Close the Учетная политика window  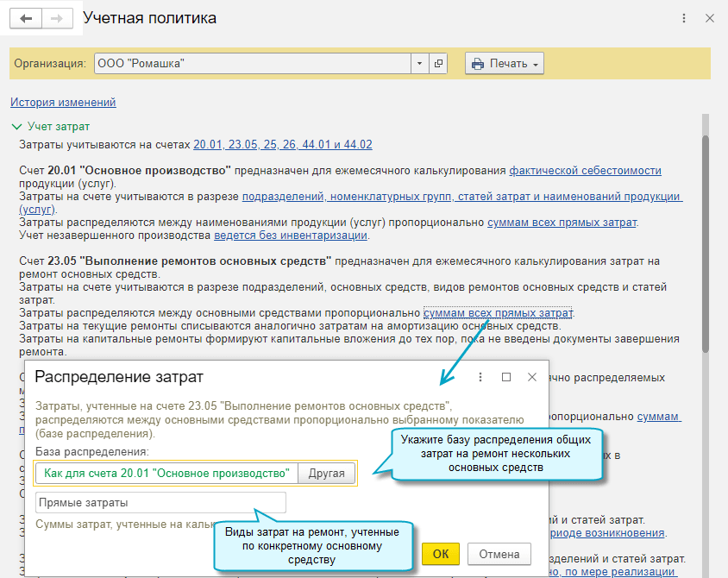[709, 18]
